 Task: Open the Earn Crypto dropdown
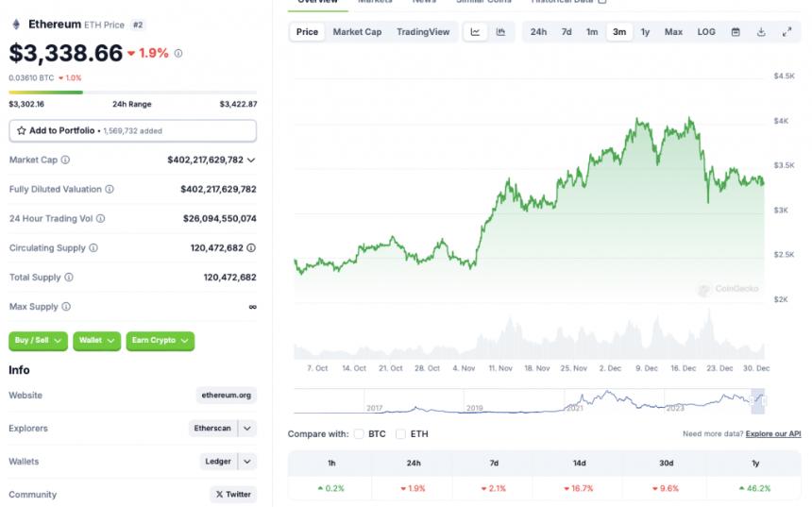(x=160, y=341)
